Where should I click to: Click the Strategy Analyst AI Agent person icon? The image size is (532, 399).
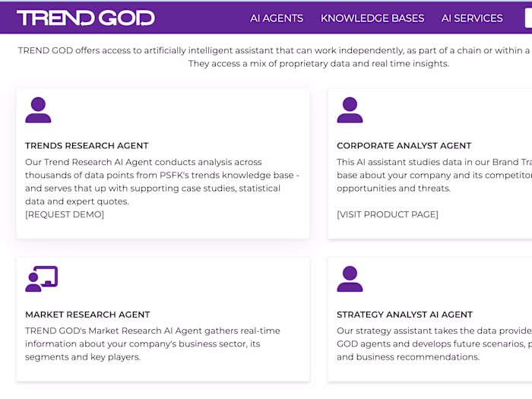point(350,279)
